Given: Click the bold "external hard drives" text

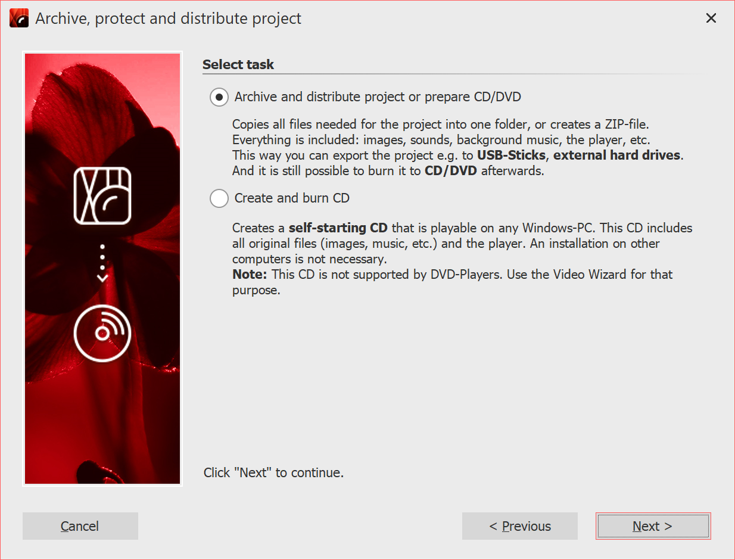Looking at the screenshot, I should [616, 155].
